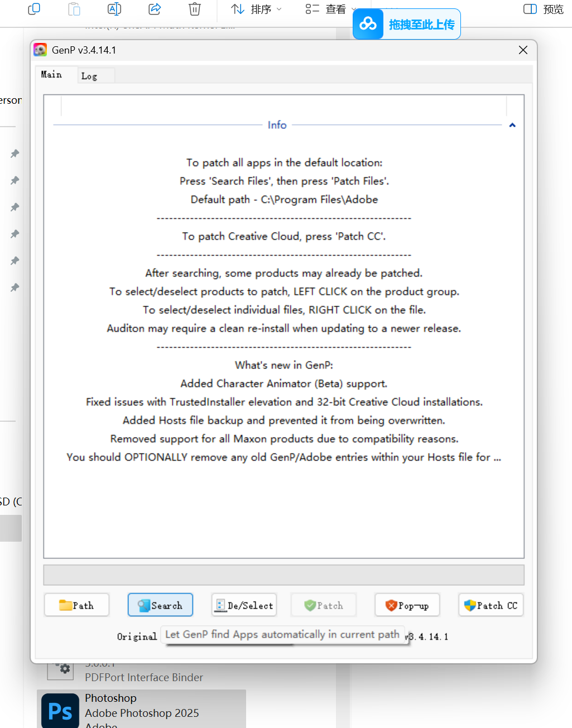Click the 'Added Character Animator (Beta) support' line

pos(284,384)
